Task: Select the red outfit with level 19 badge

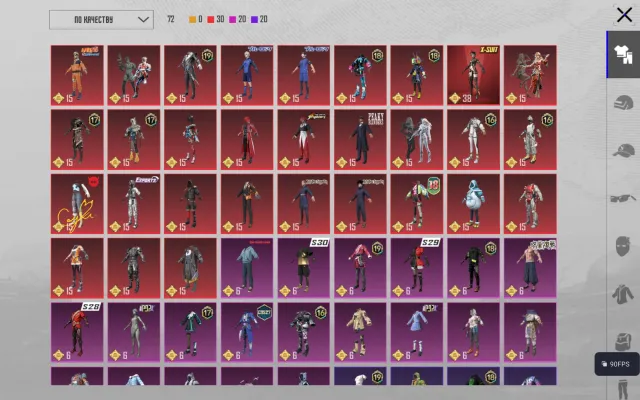Action: pyautogui.click(x=190, y=75)
